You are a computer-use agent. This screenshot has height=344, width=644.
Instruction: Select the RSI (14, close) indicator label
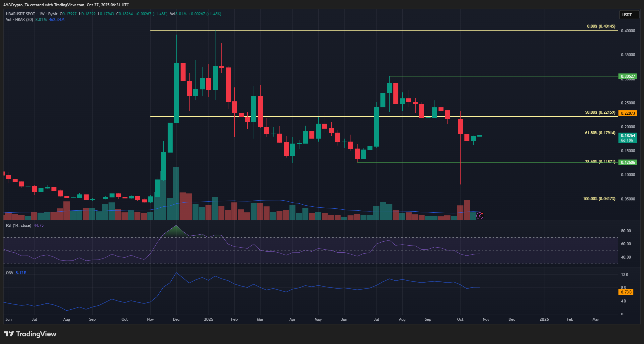click(x=19, y=225)
